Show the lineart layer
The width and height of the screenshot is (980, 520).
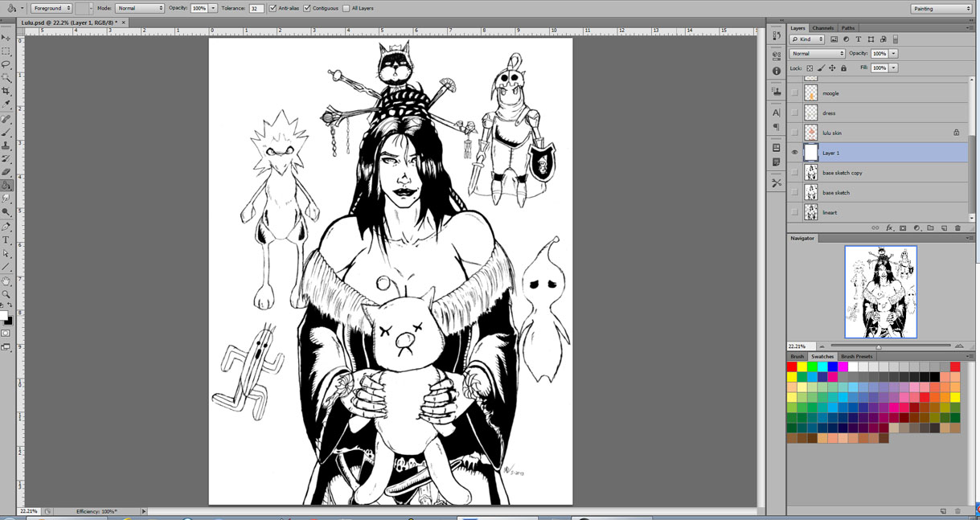(794, 212)
